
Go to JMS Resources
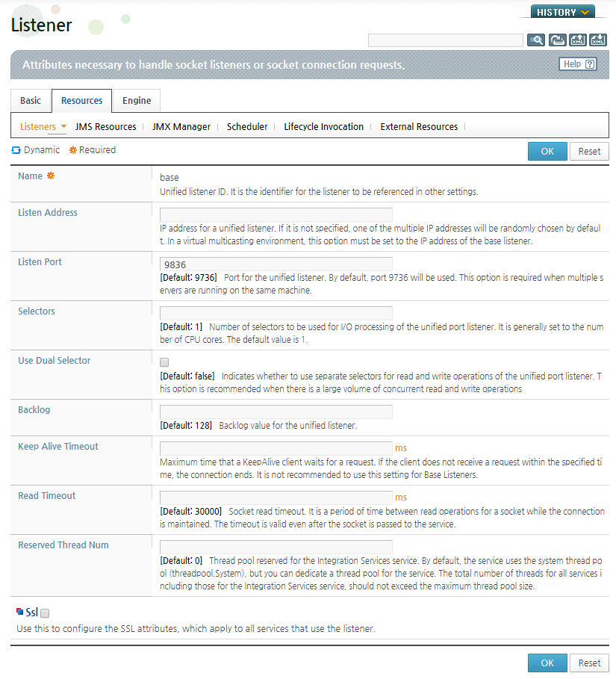tap(105, 126)
